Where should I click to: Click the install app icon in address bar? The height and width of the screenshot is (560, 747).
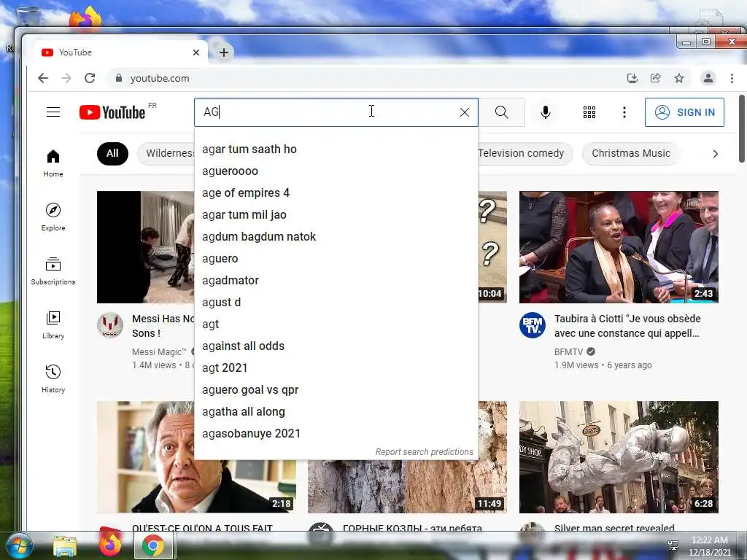(x=632, y=78)
